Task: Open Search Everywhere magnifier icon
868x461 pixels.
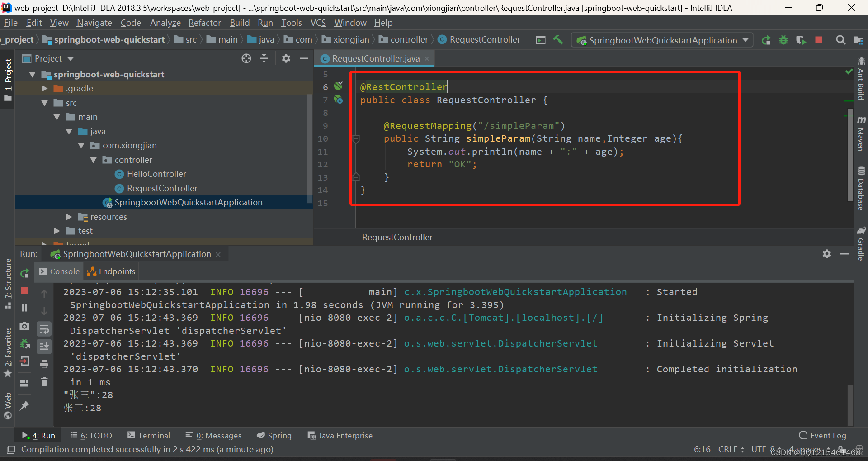Action: tap(841, 40)
